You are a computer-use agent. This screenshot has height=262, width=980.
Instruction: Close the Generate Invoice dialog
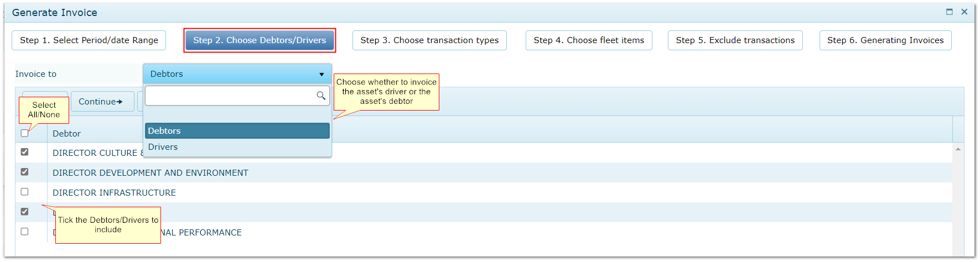click(965, 12)
